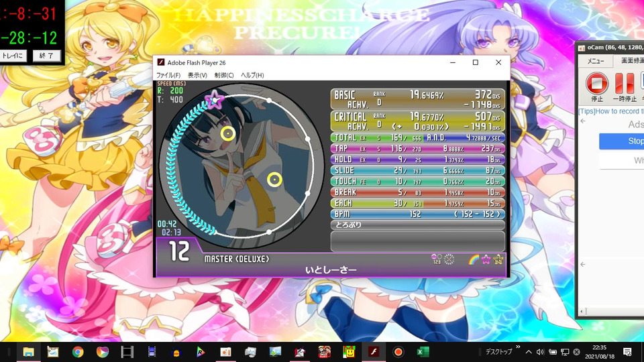This screenshot has width=644, height=362.
Task: Switch to the メニュー tab in oCam
Action: [595, 61]
